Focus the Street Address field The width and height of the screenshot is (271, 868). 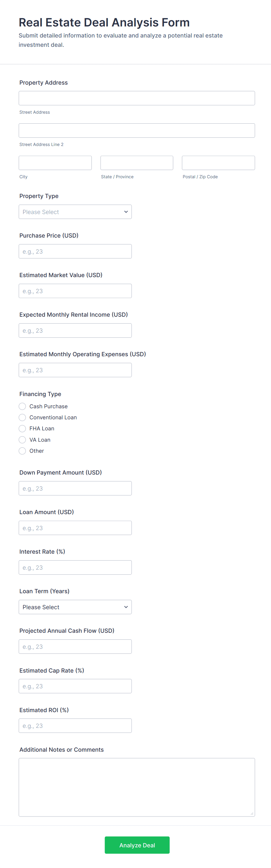pos(137,98)
